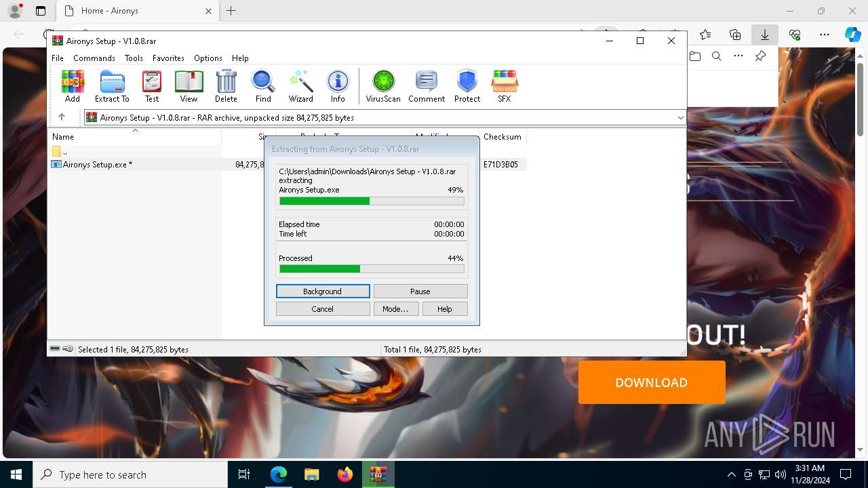The image size is (868, 488).
Task: Open Edge favorites star icon
Action: (x=705, y=35)
